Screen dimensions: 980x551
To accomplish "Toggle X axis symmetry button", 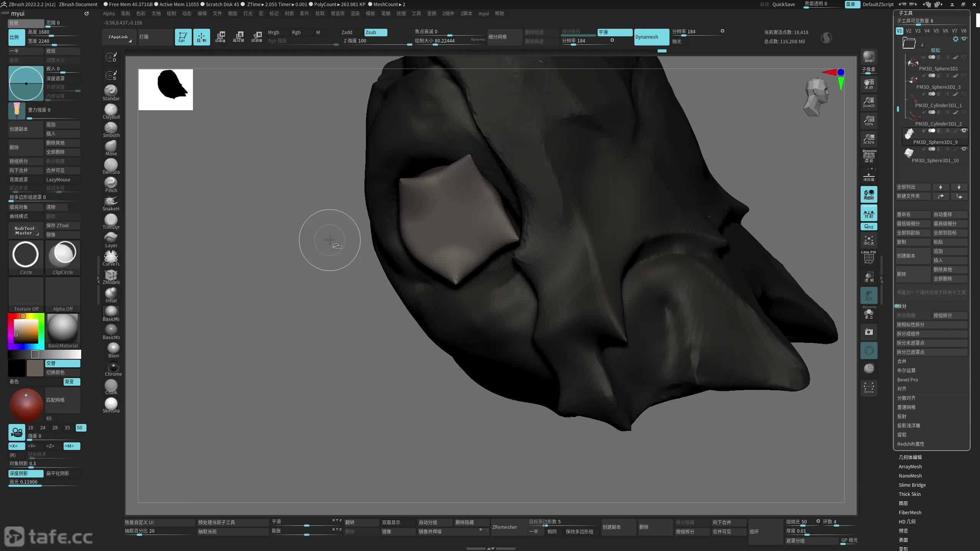I will 16,446.
